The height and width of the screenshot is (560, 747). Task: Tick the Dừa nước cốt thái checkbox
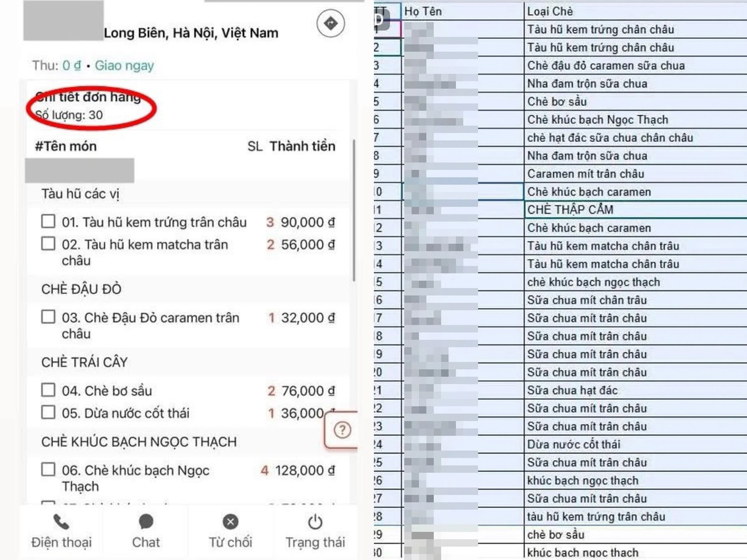click(x=48, y=412)
